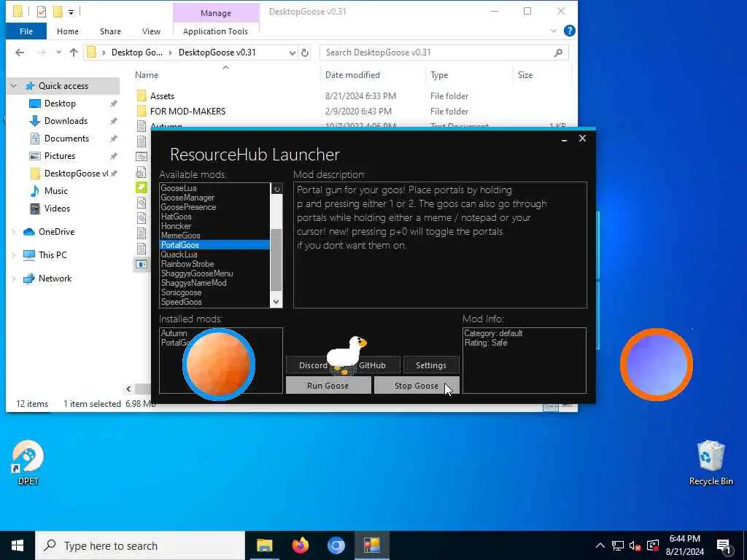Refresh the DesktopGoose folder view

tap(305, 52)
